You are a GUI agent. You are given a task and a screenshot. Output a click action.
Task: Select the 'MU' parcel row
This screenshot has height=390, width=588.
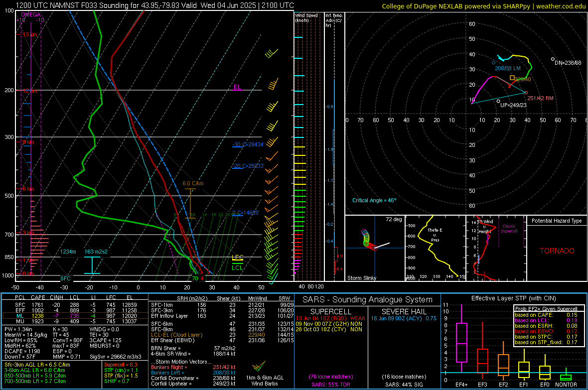point(75,321)
